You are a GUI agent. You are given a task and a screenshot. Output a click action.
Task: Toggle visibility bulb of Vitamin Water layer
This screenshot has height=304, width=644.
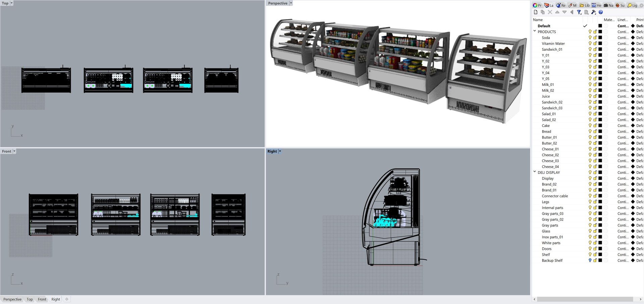tap(590, 43)
